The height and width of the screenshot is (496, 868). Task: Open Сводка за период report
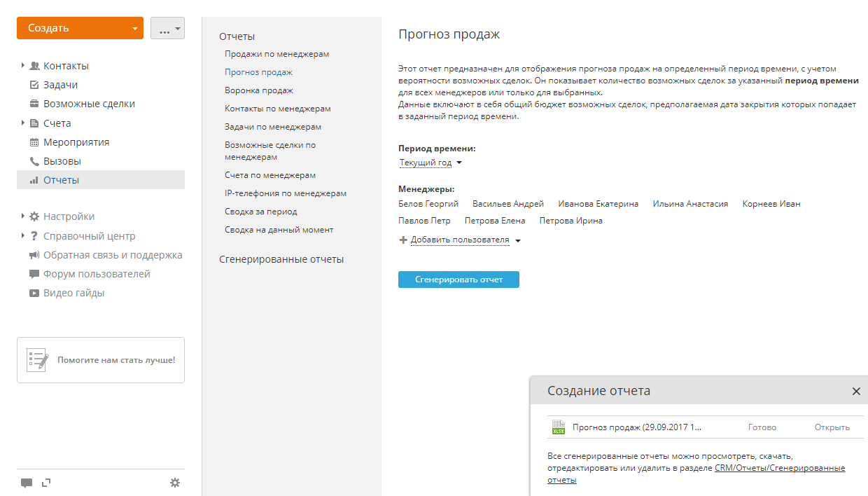[261, 212]
